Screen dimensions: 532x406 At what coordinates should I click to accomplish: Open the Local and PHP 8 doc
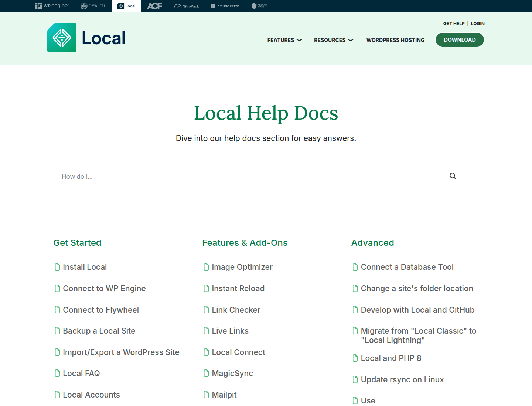(x=391, y=358)
